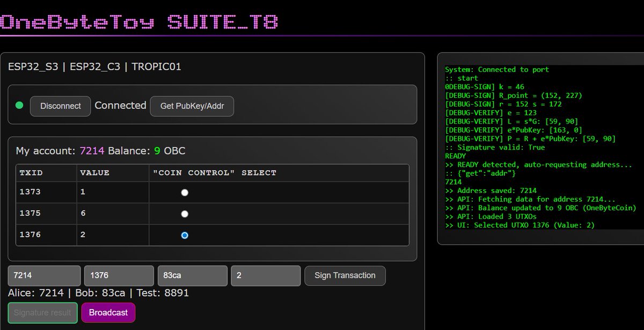Click "System: Connected to port" log line
Screen dimensions: 644x330
pos(497,69)
